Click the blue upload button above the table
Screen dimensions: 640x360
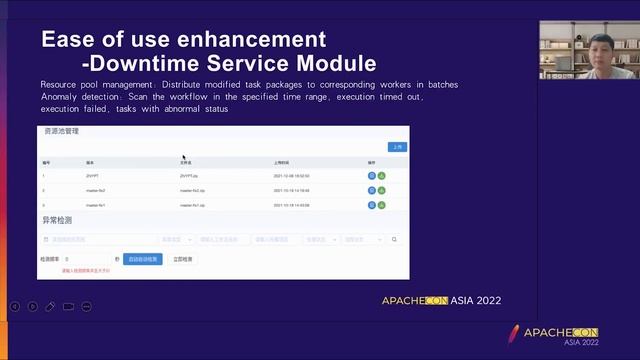point(397,147)
